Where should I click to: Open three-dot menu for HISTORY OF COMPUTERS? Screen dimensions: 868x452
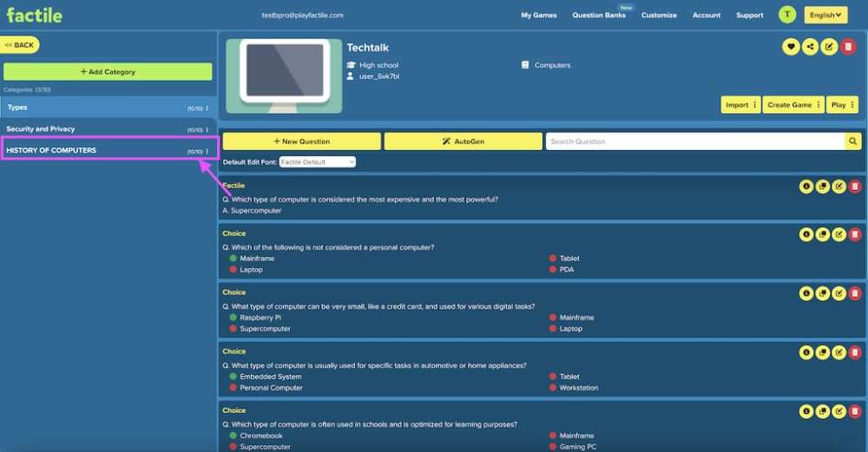pos(207,152)
